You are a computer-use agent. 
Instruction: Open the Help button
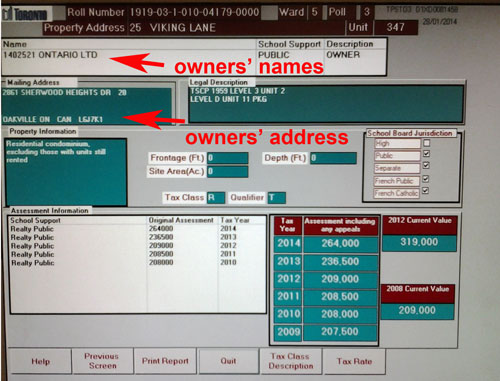click(40, 361)
